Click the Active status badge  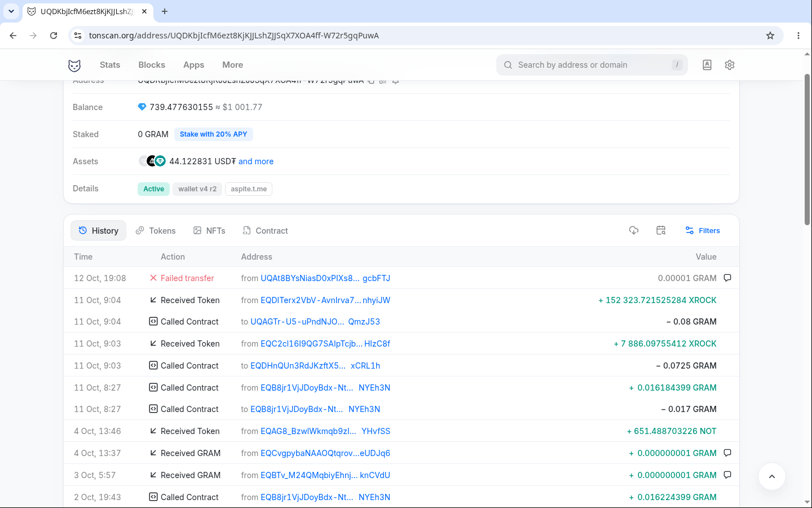(x=153, y=189)
